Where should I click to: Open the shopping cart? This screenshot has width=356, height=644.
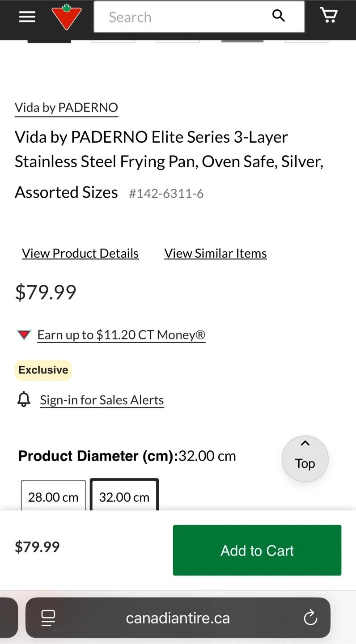329,15
